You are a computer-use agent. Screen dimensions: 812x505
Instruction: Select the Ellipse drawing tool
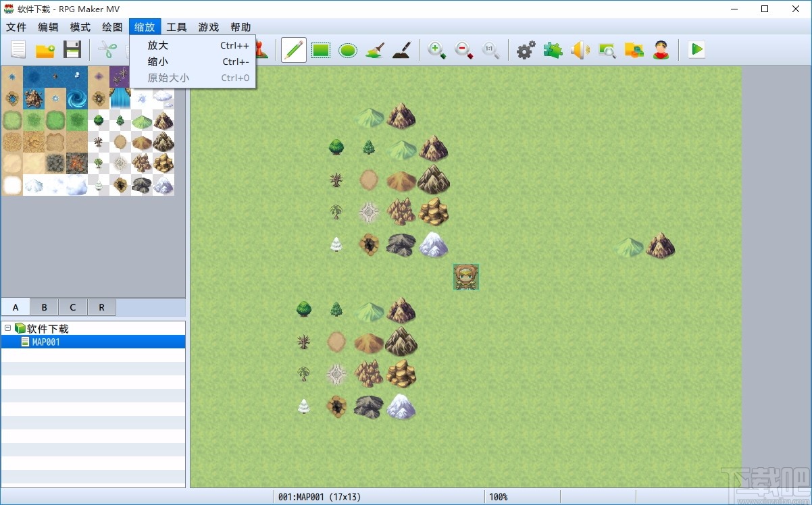(347, 50)
